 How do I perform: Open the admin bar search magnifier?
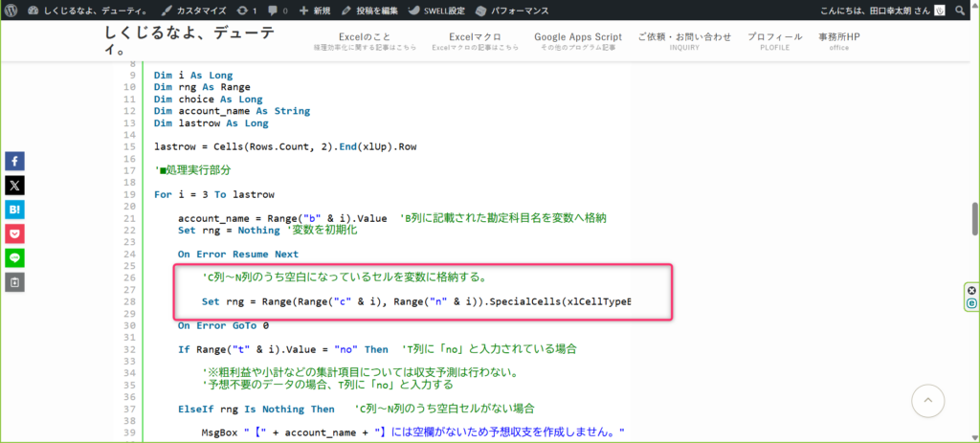click(x=962, y=10)
